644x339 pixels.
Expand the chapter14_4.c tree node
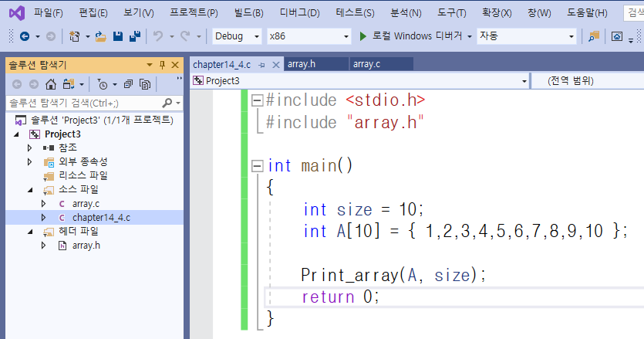coord(43,218)
